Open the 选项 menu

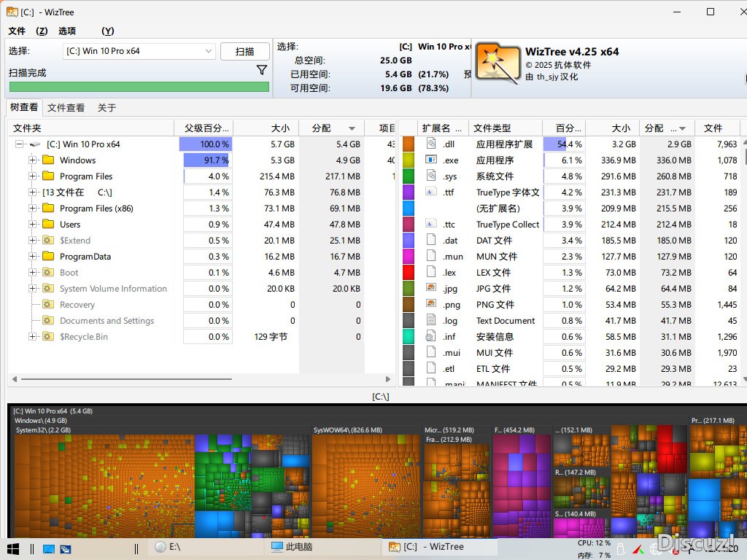pyautogui.click(x=67, y=31)
